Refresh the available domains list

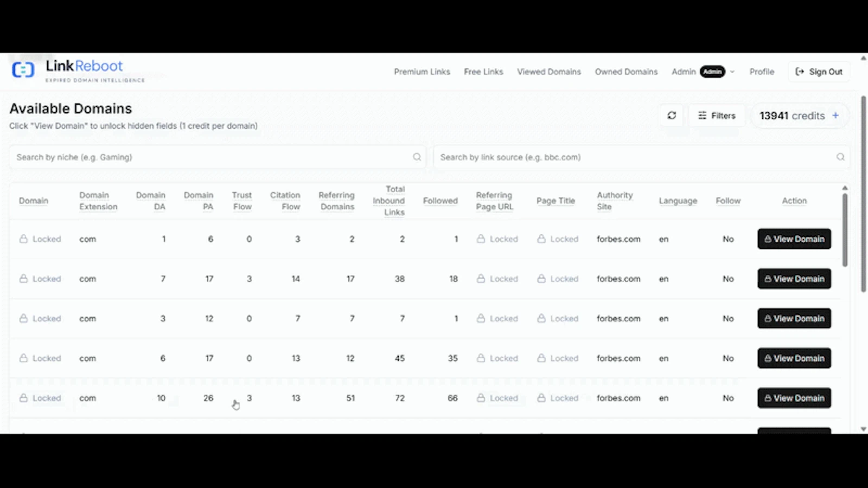click(x=672, y=115)
